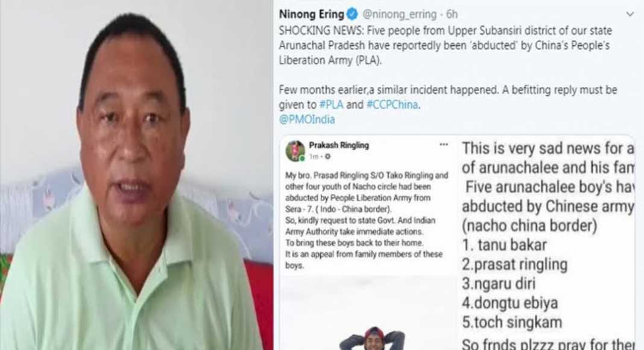
Task: Click Prakash Ringling's profile avatar
Action: click(295, 151)
